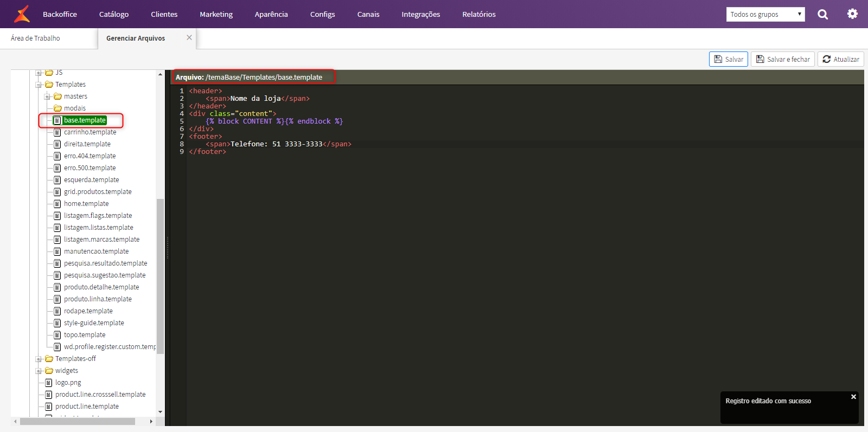Open the Relatórios menu

[479, 14]
